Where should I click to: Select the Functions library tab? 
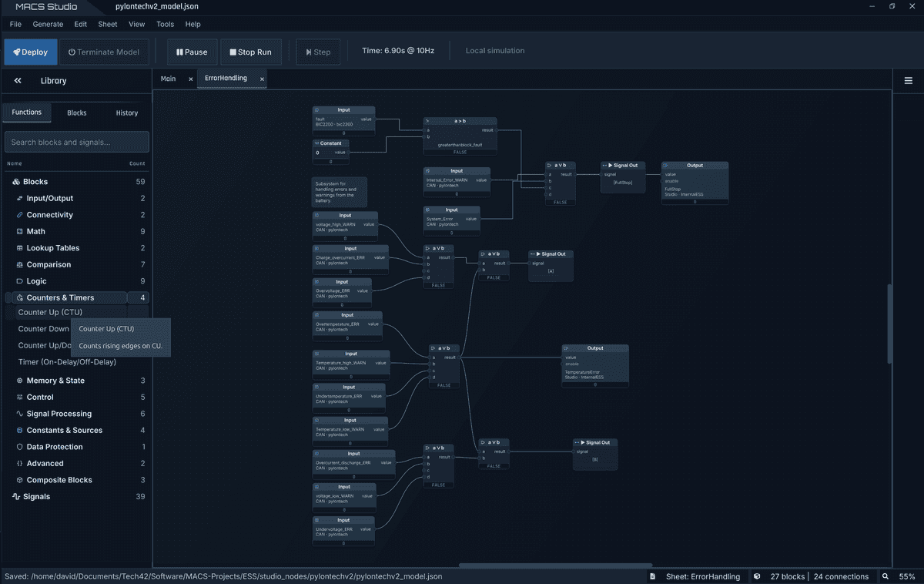coord(27,112)
